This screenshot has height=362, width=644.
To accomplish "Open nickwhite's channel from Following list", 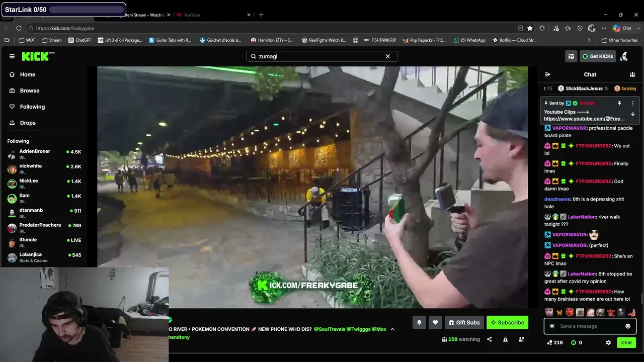I will tap(44, 169).
